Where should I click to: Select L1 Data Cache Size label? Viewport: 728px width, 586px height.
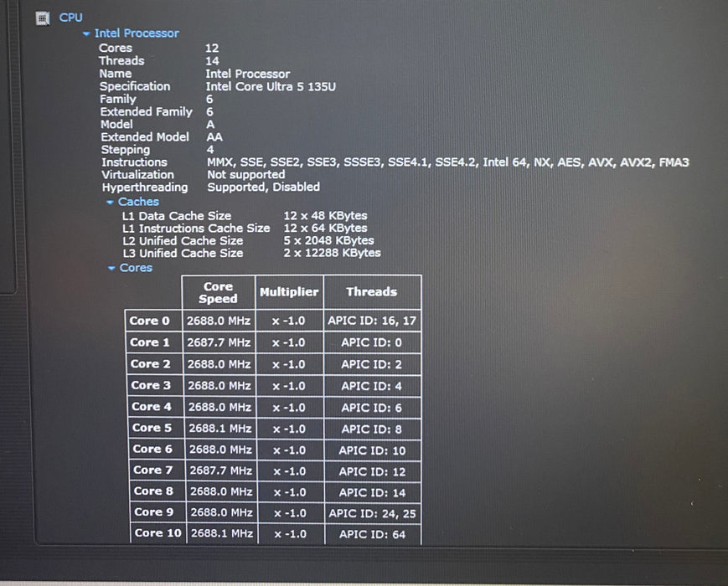tap(177, 216)
